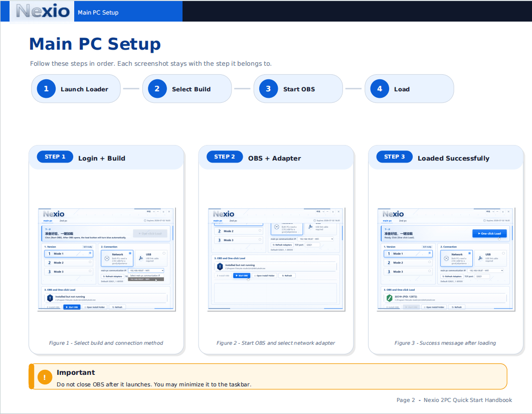Screen dimensions: 532x414
Task: Click the Figure 3 caption about success message
Action: click(x=445, y=343)
